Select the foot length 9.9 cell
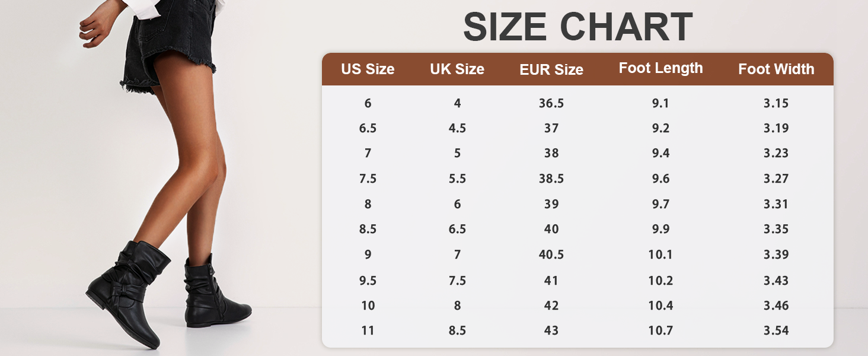The width and height of the screenshot is (868, 356). click(x=660, y=229)
